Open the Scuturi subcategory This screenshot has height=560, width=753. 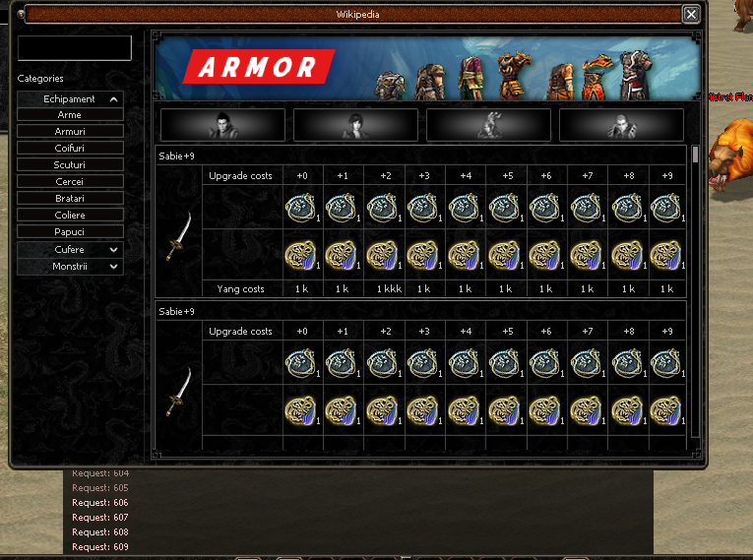click(70, 164)
